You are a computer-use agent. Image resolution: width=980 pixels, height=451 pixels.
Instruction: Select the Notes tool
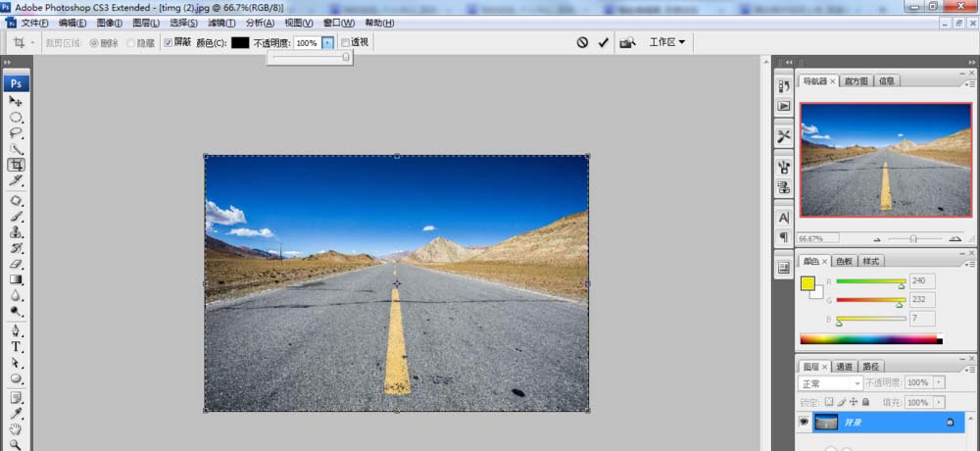(x=17, y=398)
